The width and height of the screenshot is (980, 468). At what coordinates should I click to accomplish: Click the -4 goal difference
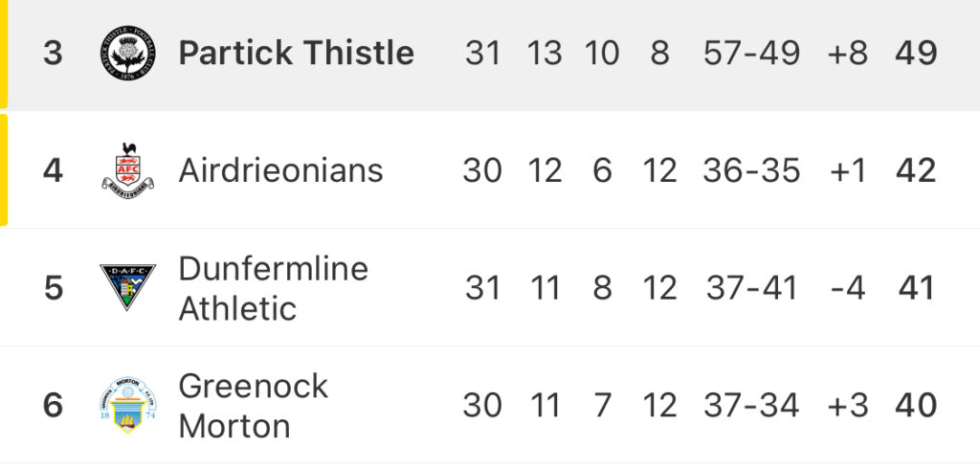click(848, 288)
